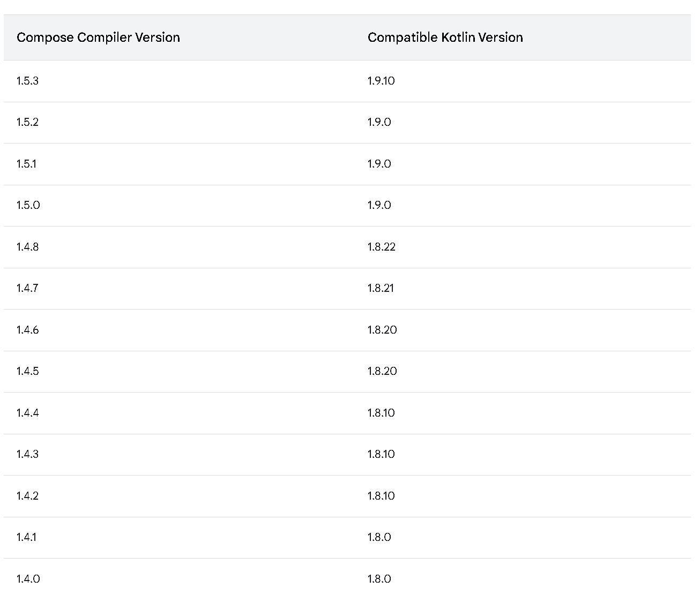The image size is (700, 595).
Task: Select the Kotlin version 1.8.22 cell
Action: coord(381,247)
